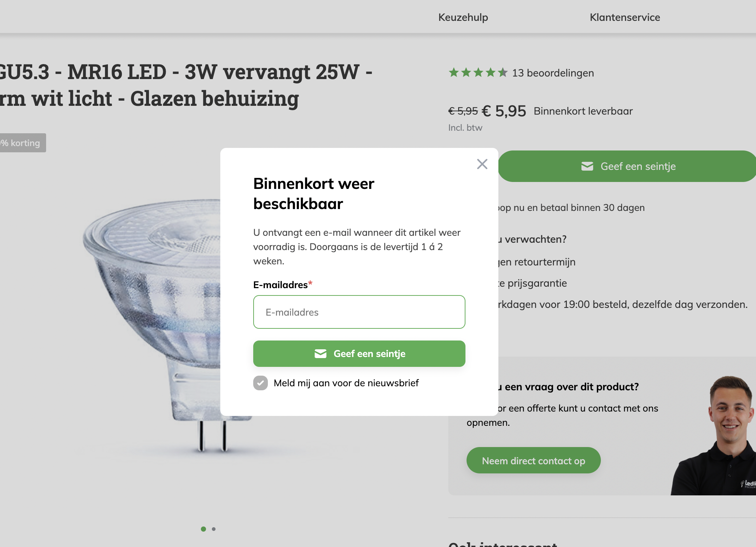The height and width of the screenshot is (547, 756).
Task: Click the green Geef een seintje button in popup
Action: 359,354
